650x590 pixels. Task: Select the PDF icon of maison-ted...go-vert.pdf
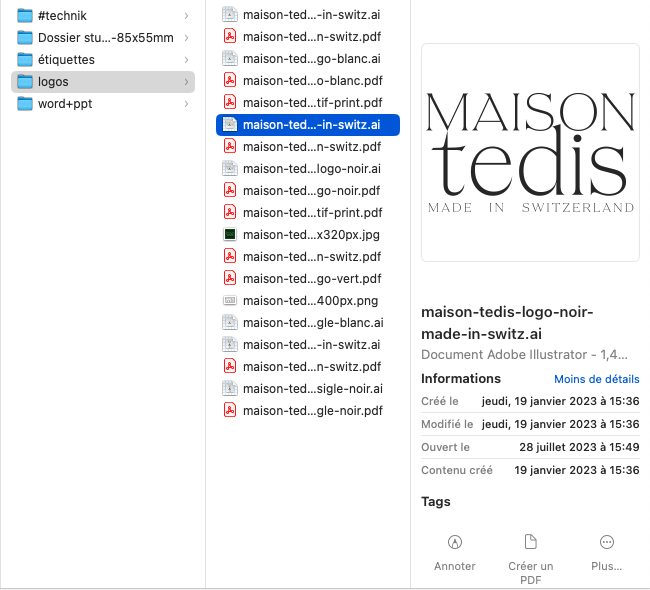(x=230, y=279)
